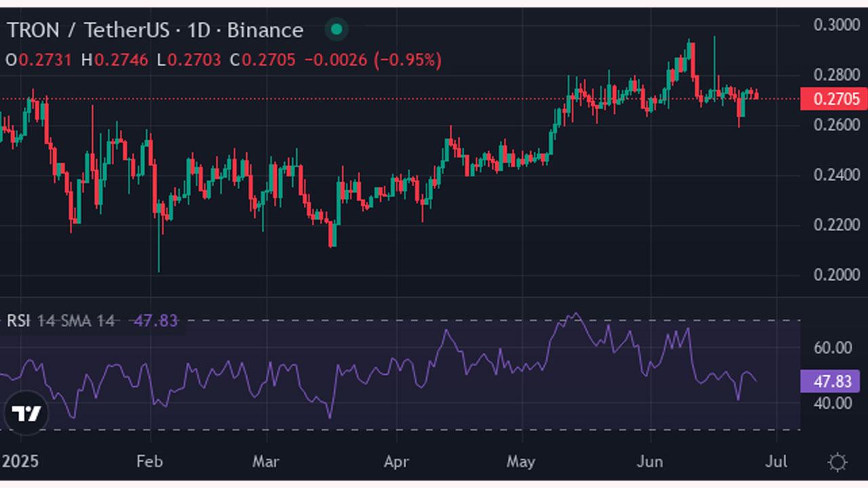Click the Feb label on time axis
This screenshot has height=488, width=868.
tap(149, 462)
